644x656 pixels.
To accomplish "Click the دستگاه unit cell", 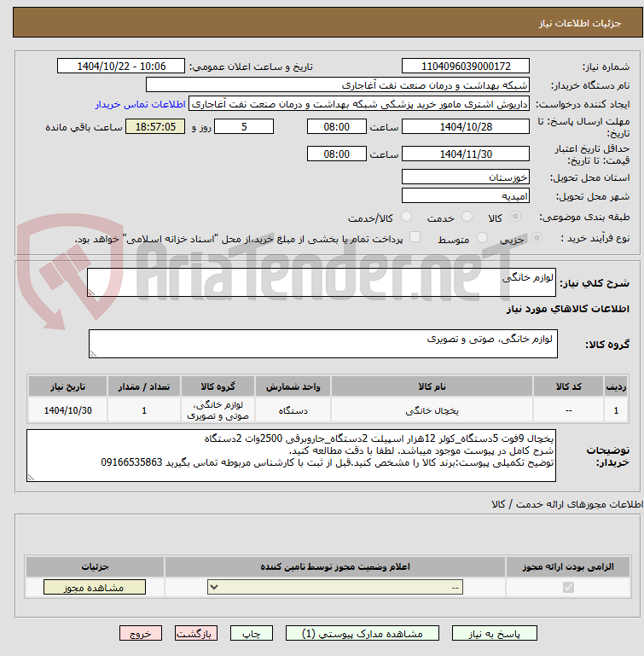I will [293, 410].
